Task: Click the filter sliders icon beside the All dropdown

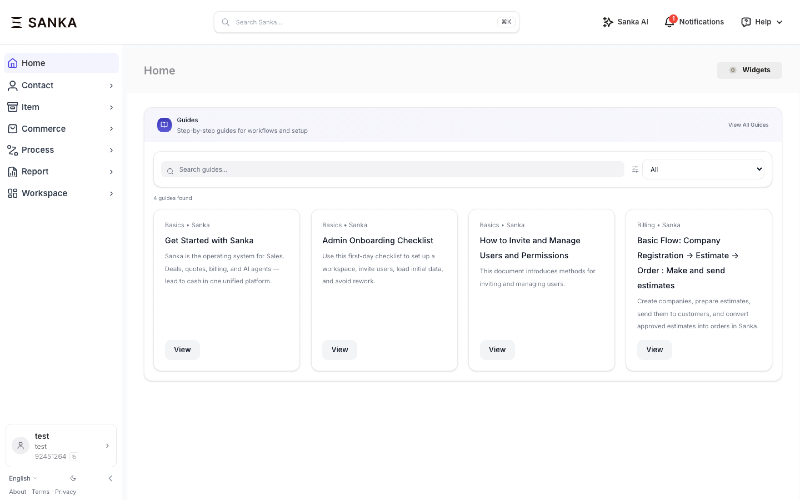Action: click(635, 169)
